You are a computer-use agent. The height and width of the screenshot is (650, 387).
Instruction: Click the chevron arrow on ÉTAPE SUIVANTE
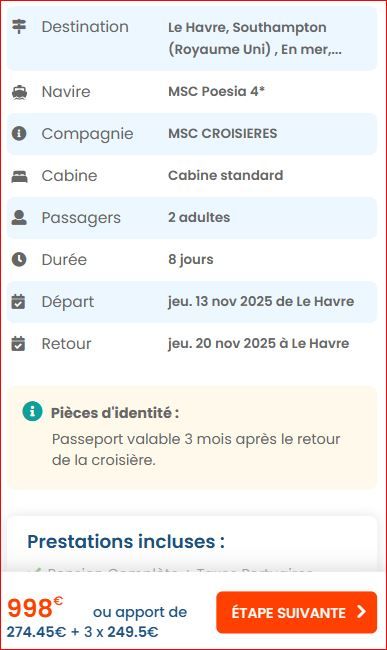point(362,612)
